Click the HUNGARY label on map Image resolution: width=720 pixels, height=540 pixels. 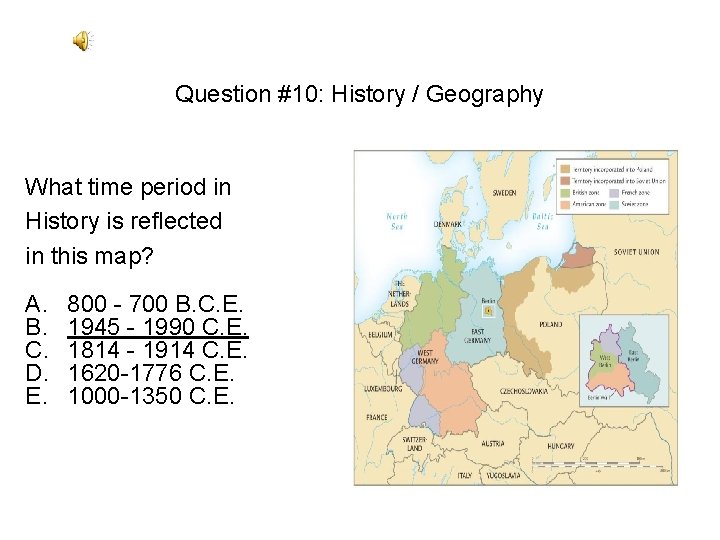[x=561, y=446]
